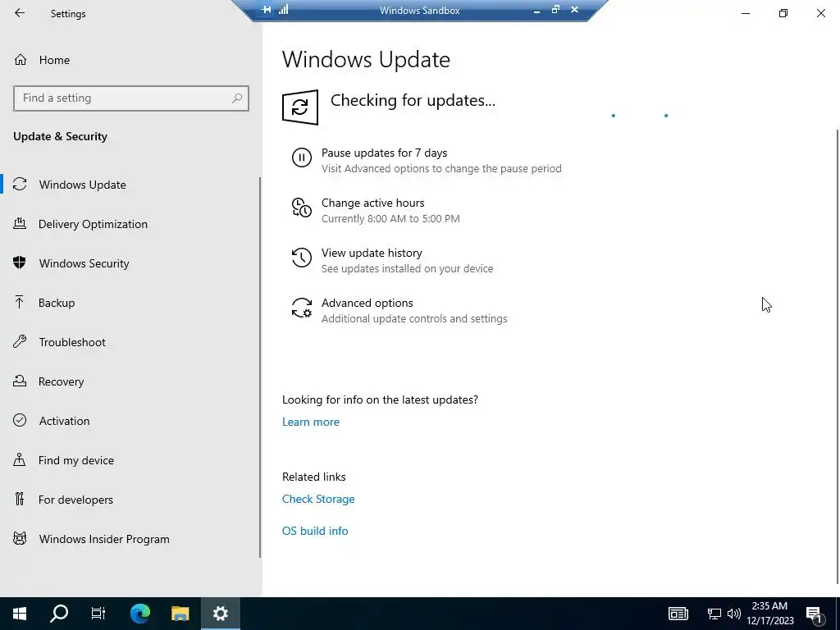Click the Home house icon
Screen dimensions: 840x630
point(21,59)
